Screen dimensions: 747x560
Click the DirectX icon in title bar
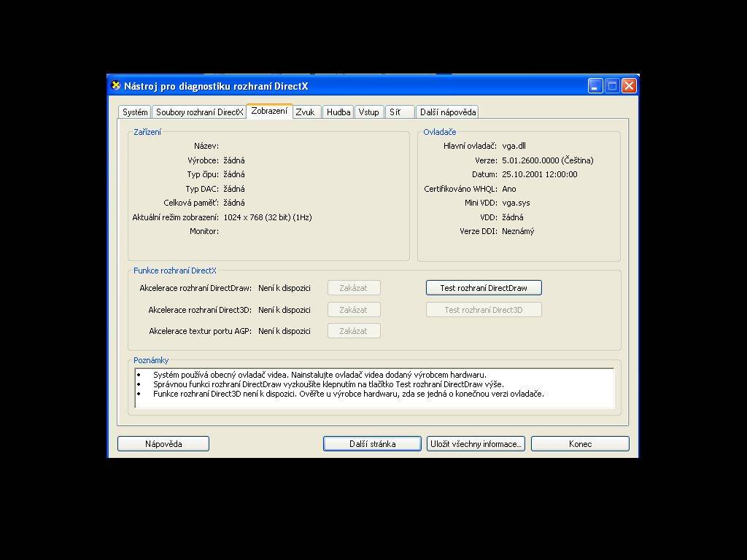[116, 86]
